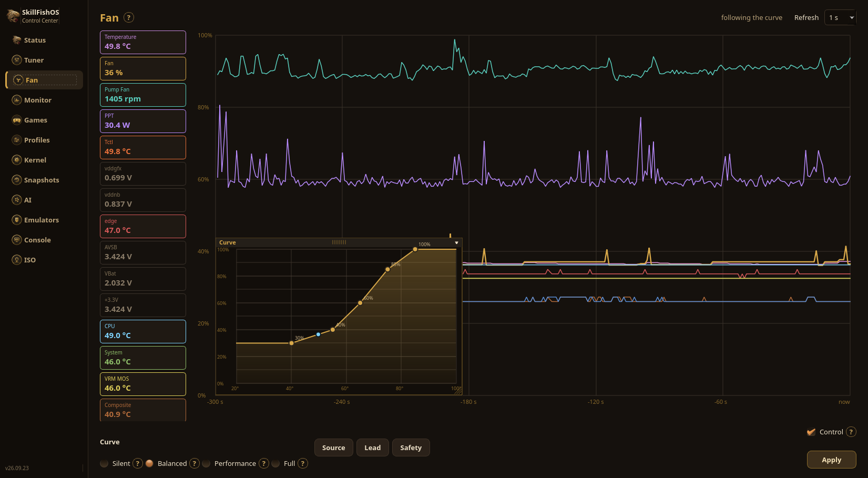The width and height of the screenshot is (868, 478).
Task: Show help for Performance curve
Action: click(264, 463)
